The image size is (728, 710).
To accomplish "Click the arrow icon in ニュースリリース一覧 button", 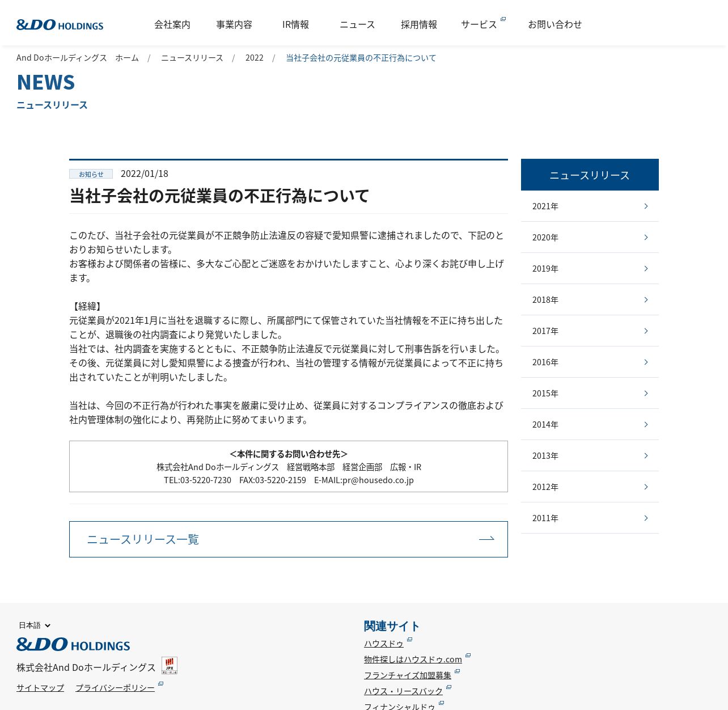I will [486, 539].
